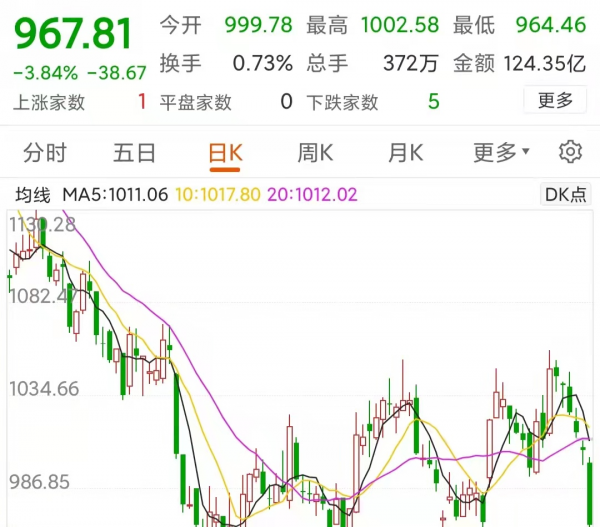The width and height of the screenshot is (600, 527).
Task: Tap the current price 967.81
Action: point(73,34)
